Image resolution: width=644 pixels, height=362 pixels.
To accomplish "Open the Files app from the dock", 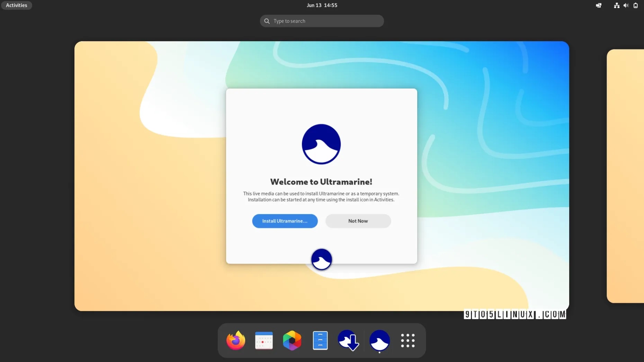I will (x=320, y=340).
